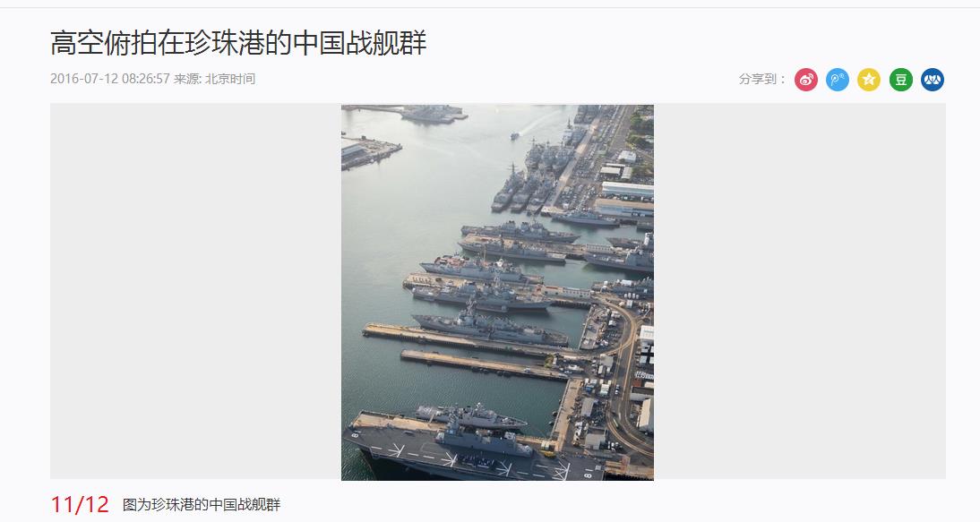
Task: Click the empty long pier in the photo
Action: (x=485, y=364)
